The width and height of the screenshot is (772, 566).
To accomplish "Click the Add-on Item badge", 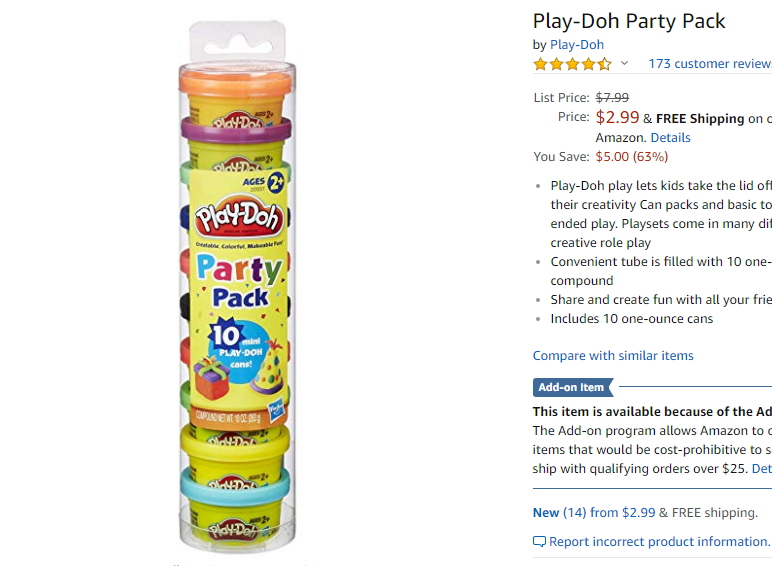I will (573, 387).
